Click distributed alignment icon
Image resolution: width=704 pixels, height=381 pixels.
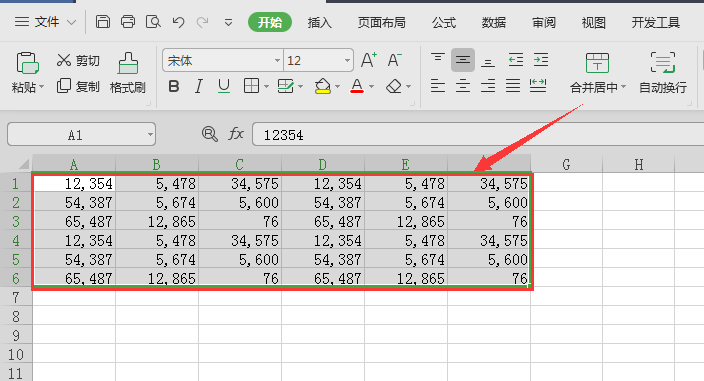coord(538,86)
